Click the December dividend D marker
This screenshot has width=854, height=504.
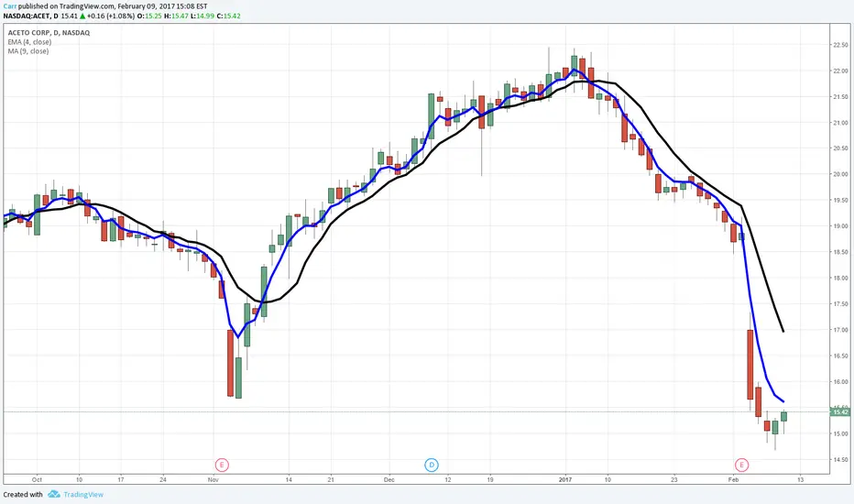(x=432, y=465)
